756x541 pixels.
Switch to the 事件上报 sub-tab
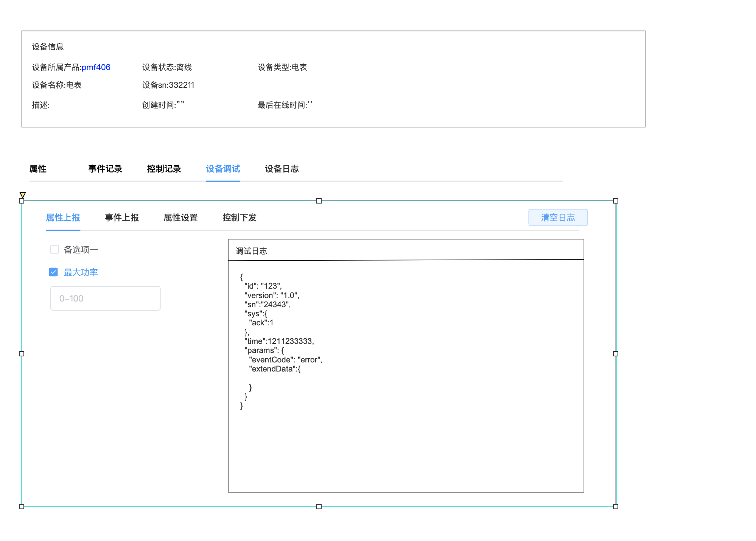pyautogui.click(x=122, y=218)
